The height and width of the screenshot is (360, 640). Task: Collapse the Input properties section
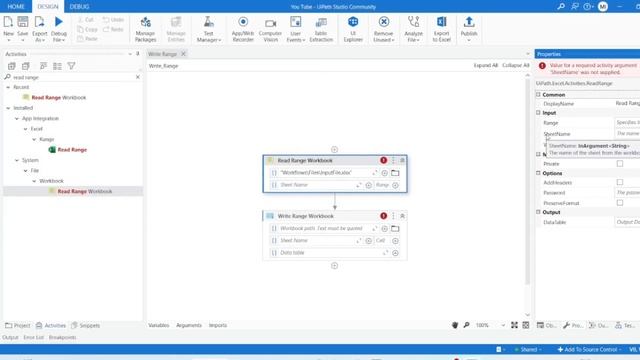(x=538, y=113)
